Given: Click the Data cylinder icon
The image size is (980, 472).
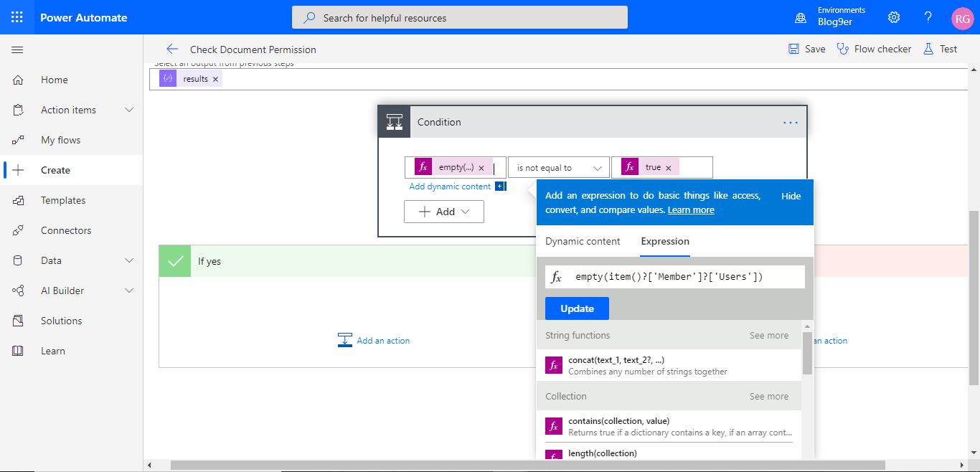Looking at the screenshot, I should [x=18, y=260].
